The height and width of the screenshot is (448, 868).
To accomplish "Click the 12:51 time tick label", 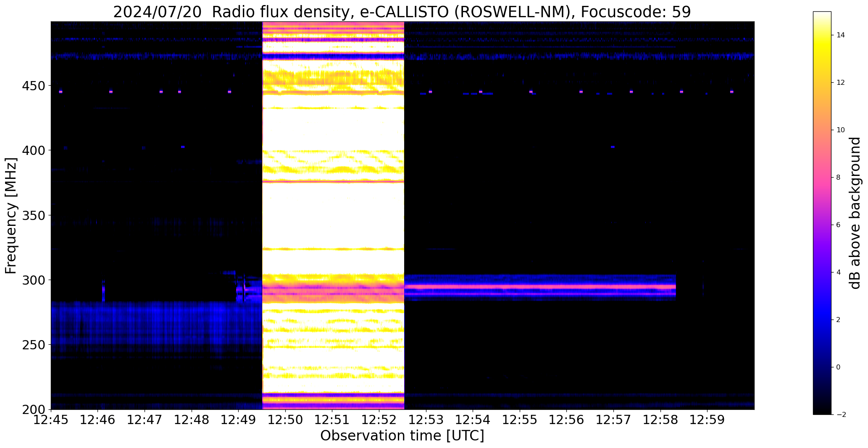I will 332,419.
